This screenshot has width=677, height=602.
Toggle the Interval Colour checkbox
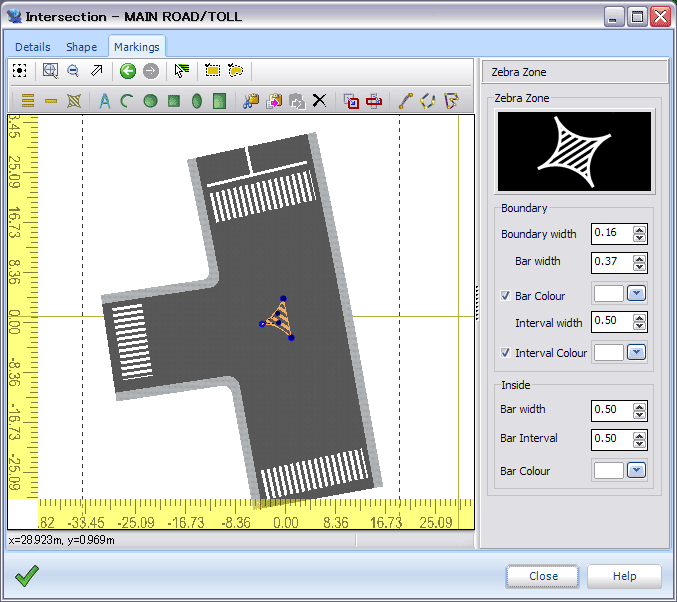click(x=506, y=353)
